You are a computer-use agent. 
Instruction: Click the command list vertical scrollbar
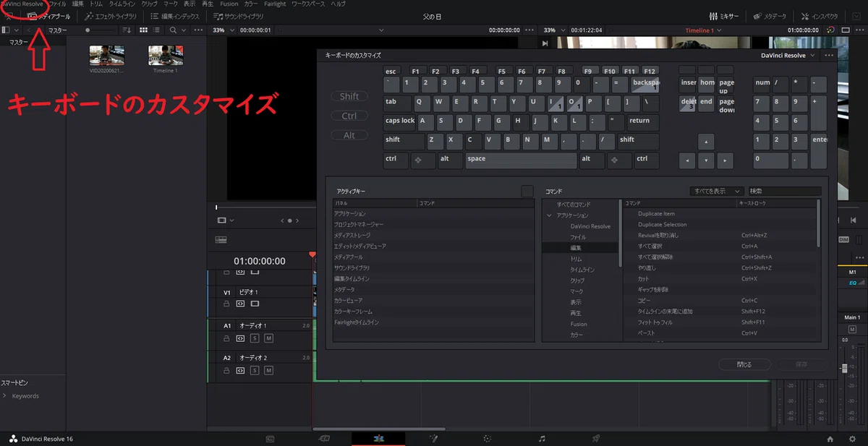click(819, 223)
